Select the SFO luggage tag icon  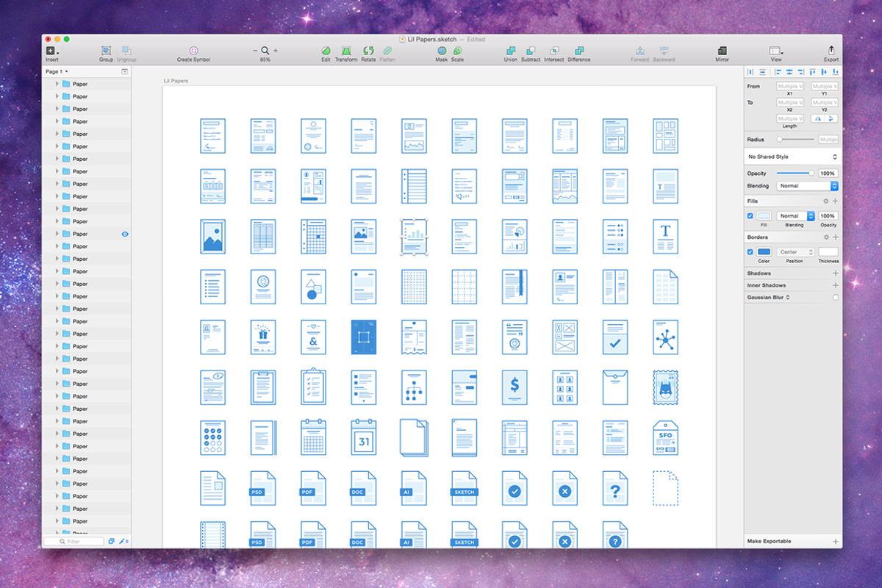click(665, 438)
